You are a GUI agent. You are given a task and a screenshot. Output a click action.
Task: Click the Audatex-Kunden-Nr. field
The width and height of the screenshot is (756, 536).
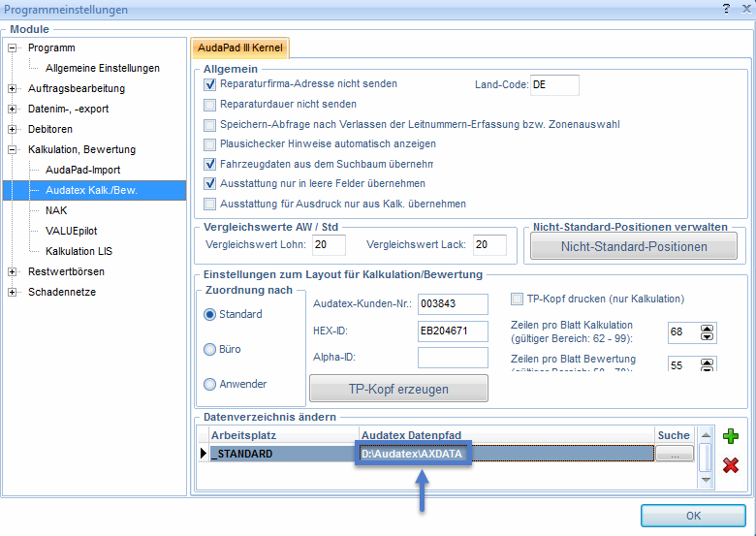click(453, 304)
